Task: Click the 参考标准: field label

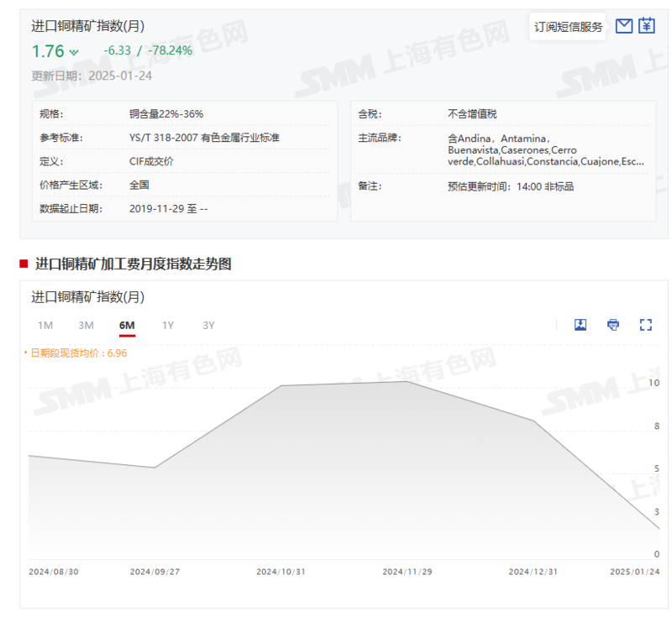Action: (61, 138)
